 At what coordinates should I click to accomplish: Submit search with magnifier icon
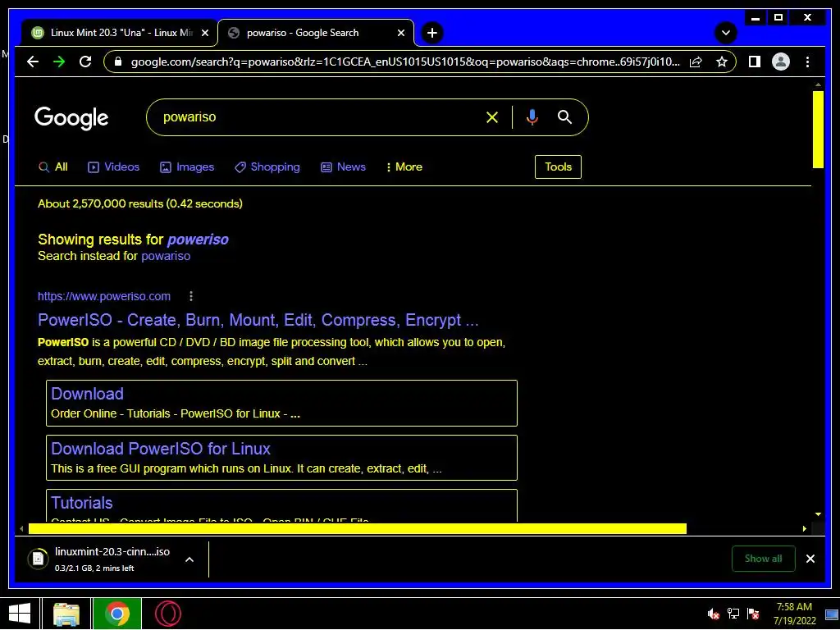(x=564, y=117)
